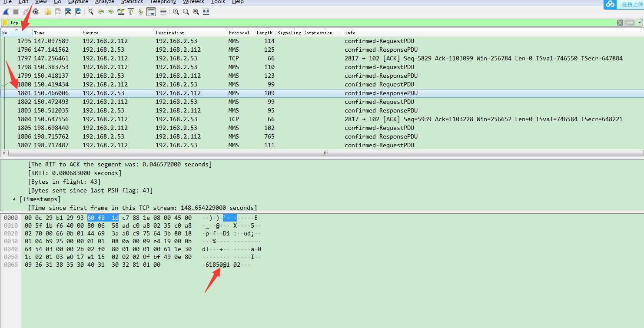Clear the tcp display filter
The height and width of the screenshot is (328, 644).
(x=620, y=23)
